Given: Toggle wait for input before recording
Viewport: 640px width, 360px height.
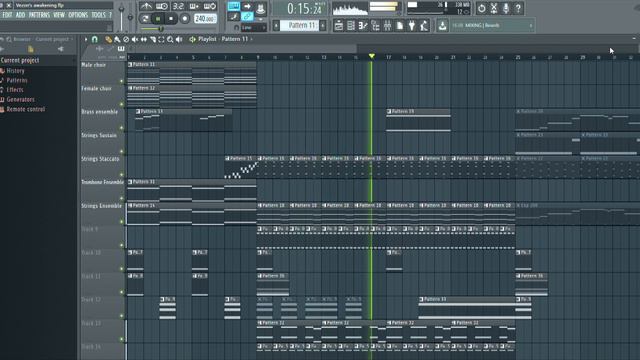Looking at the screenshot, I should (162, 6).
